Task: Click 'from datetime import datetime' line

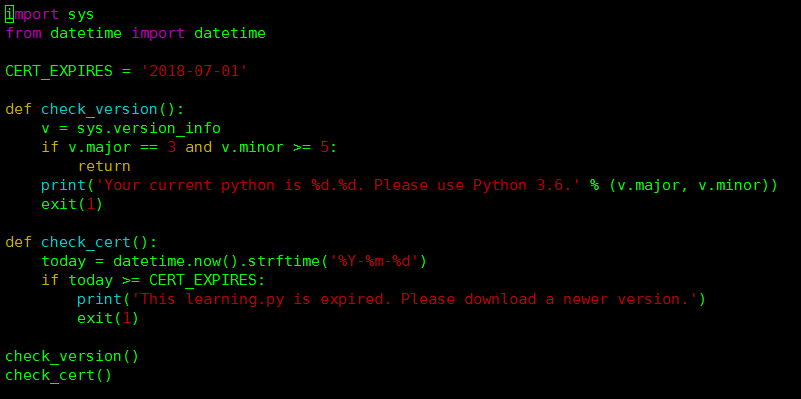Action: click(x=135, y=34)
